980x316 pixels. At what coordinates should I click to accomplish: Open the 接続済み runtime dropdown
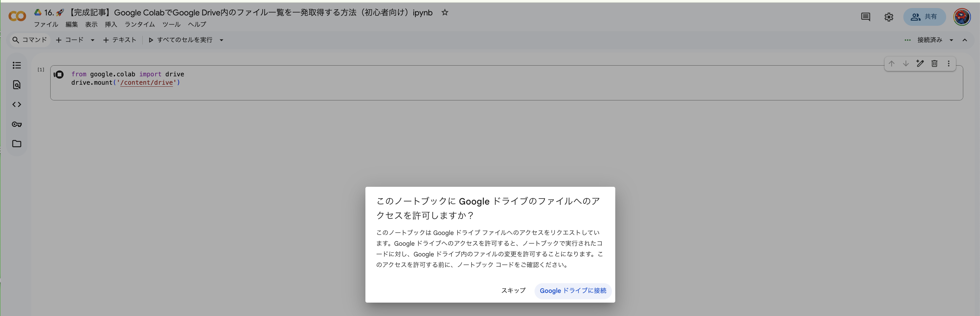tap(951, 39)
